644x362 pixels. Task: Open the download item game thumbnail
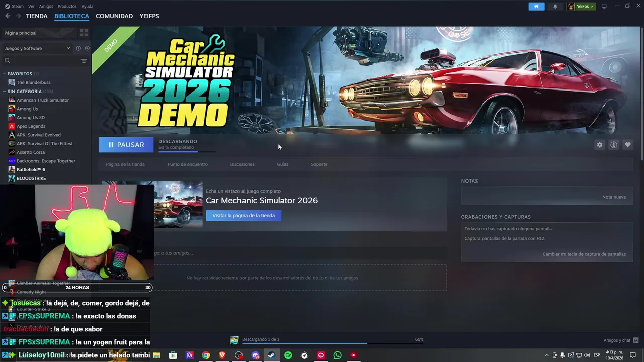[x=234, y=340]
